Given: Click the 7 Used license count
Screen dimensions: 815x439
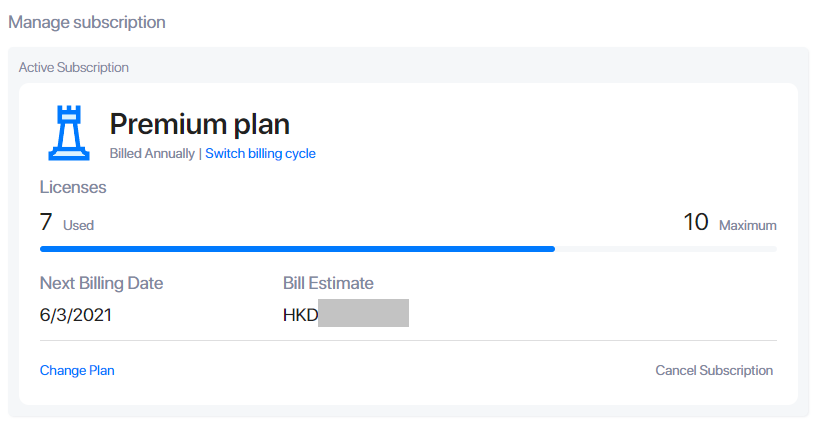Looking at the screenshot, I should (67, 222).
